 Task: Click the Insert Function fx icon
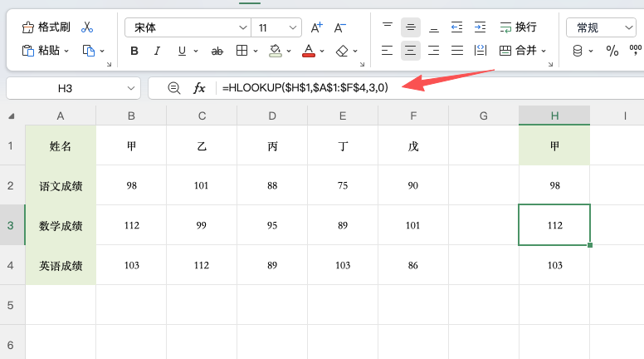click(199, 88)
